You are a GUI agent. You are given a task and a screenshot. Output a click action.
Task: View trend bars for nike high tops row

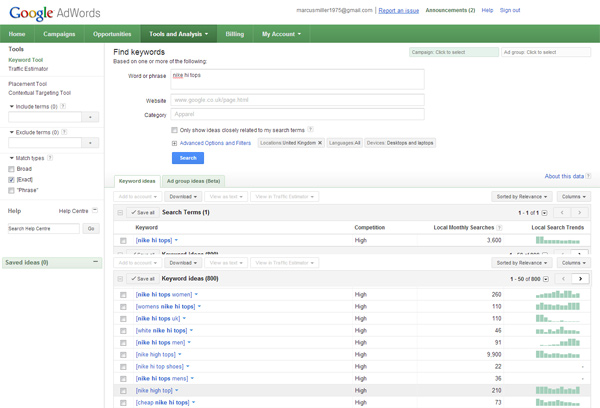[x=558, y=354]
